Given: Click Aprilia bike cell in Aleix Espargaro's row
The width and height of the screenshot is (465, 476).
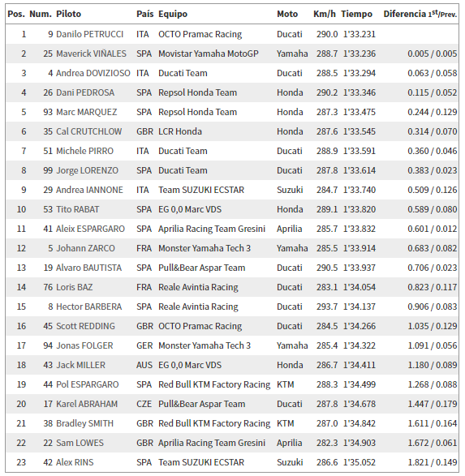Looking at the screenshot, I should pyautogui.click(x=289, y=229).
